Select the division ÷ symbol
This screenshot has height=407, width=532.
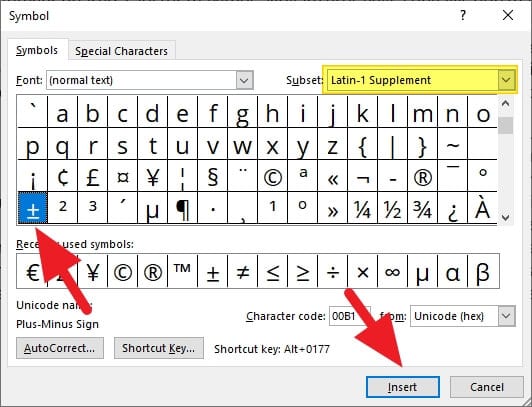pyautogui.click(x=332, y=271)
